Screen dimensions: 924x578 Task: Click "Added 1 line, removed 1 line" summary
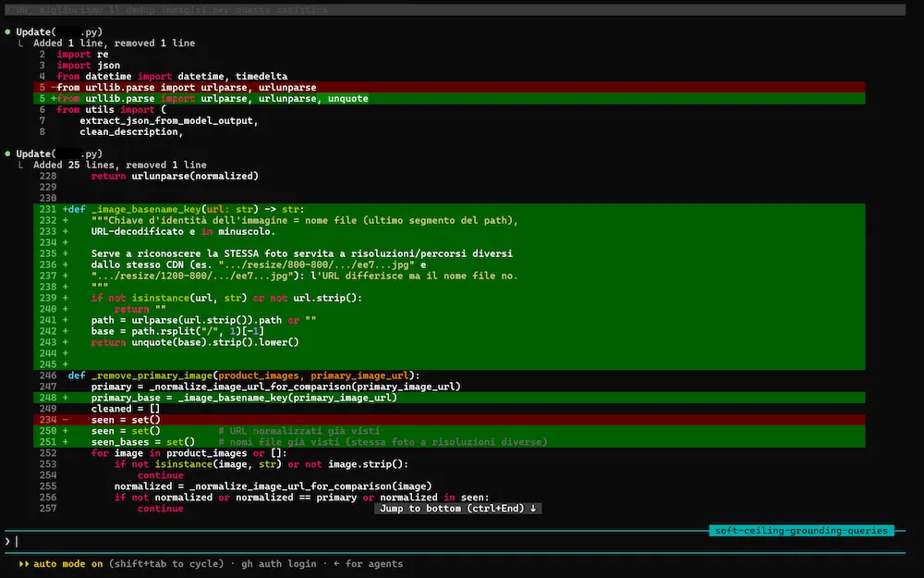[x=115, y=43]
